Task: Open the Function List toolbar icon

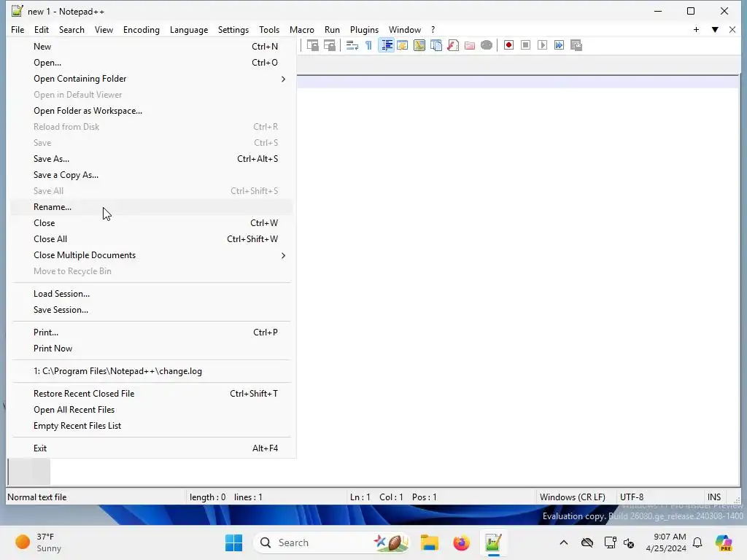Action: [x=453, y=45]
